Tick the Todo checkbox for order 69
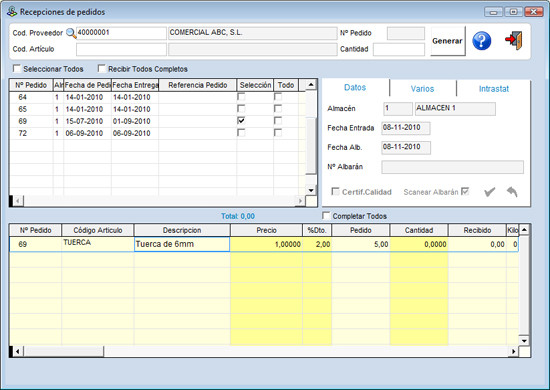 pyautogui.click(x=278, y=121)
